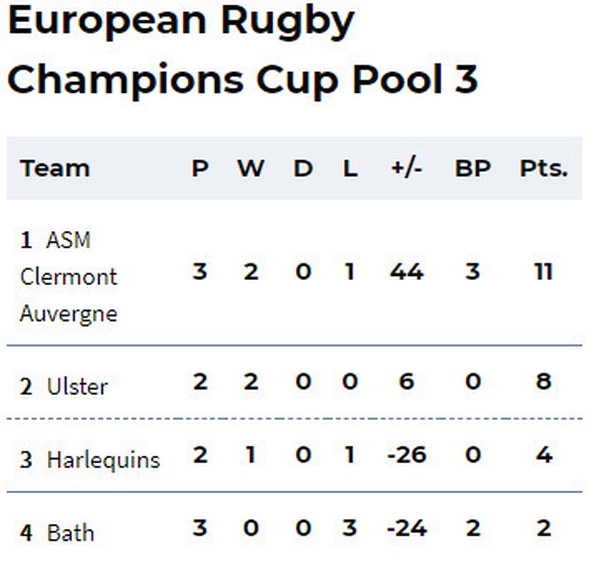Viewport: 614px width, 561px height.
Task: Click Bath's bonus points value of 2
Action: (473, 528)
